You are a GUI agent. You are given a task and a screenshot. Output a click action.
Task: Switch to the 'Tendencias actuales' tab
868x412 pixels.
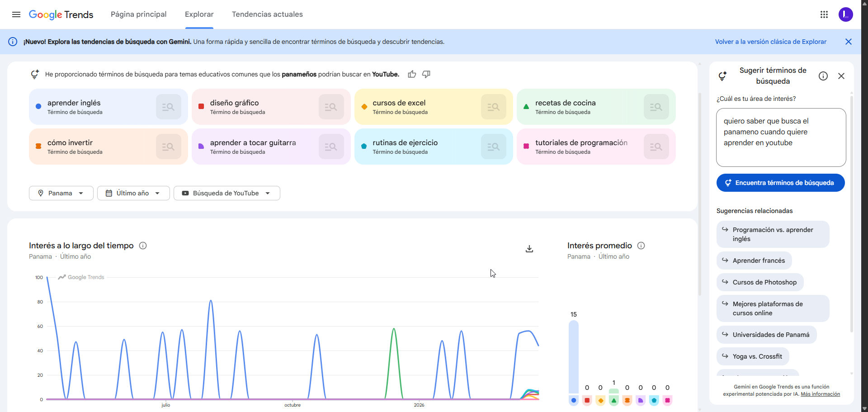pyautogui.click(x=268, y=14)
